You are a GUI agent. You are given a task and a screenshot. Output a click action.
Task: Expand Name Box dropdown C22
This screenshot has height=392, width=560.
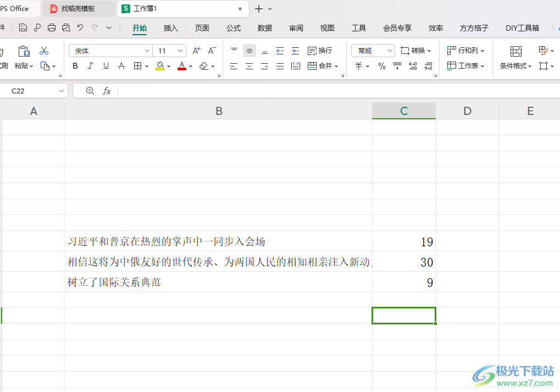62,91
